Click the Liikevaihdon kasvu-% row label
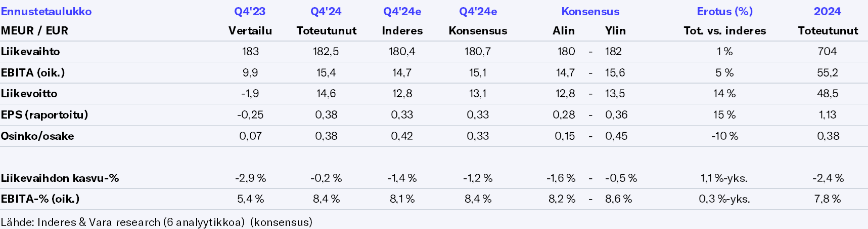 tap(60, 178)
